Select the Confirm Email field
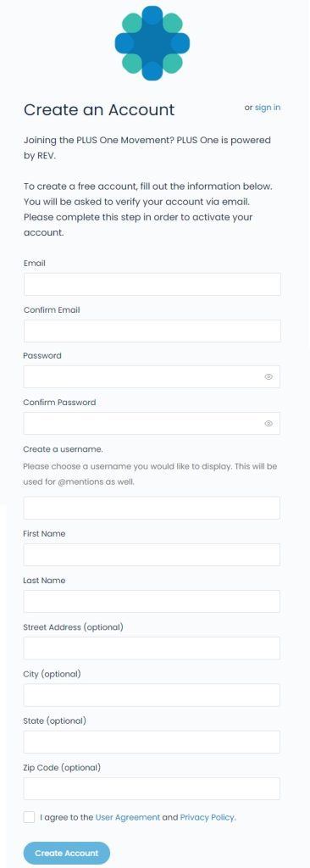Screen dimensions: 310x868 click(152, 331)
